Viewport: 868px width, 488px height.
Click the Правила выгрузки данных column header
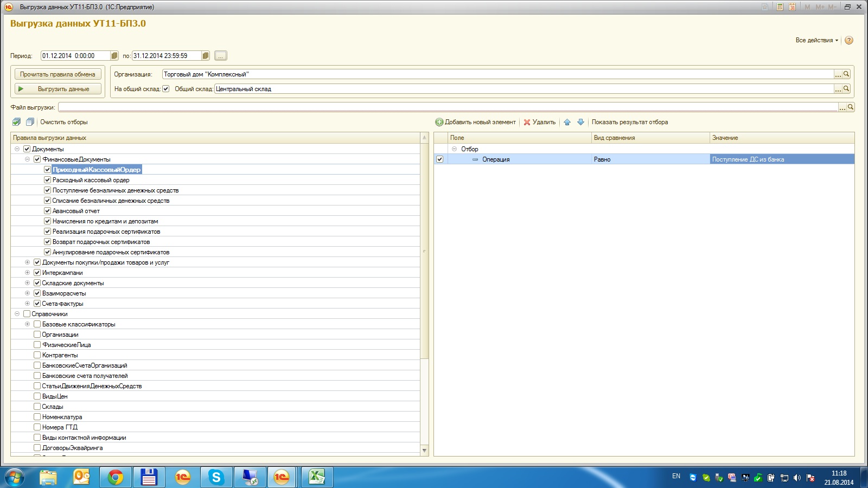[x=215, y=138]
